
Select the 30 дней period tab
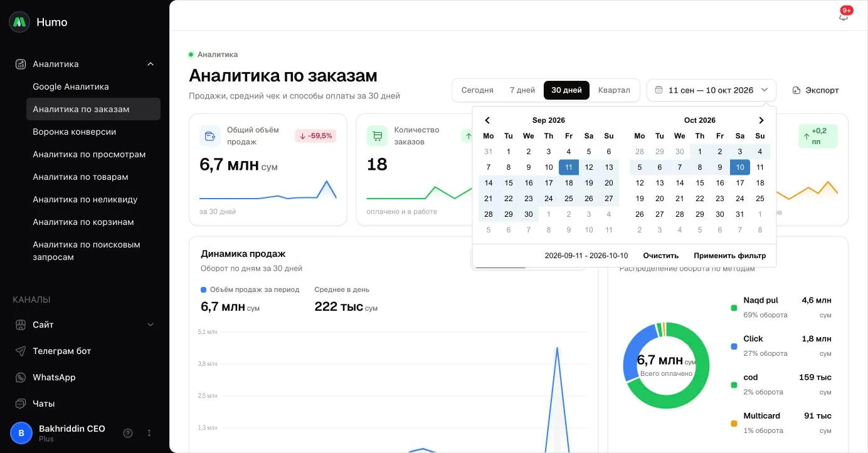coord(567,90)
